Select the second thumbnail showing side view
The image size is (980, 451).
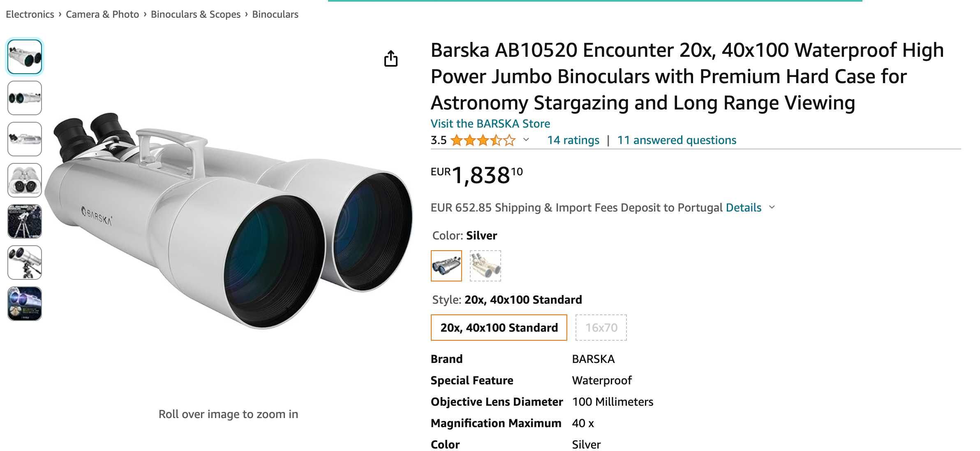click(25, 98)
